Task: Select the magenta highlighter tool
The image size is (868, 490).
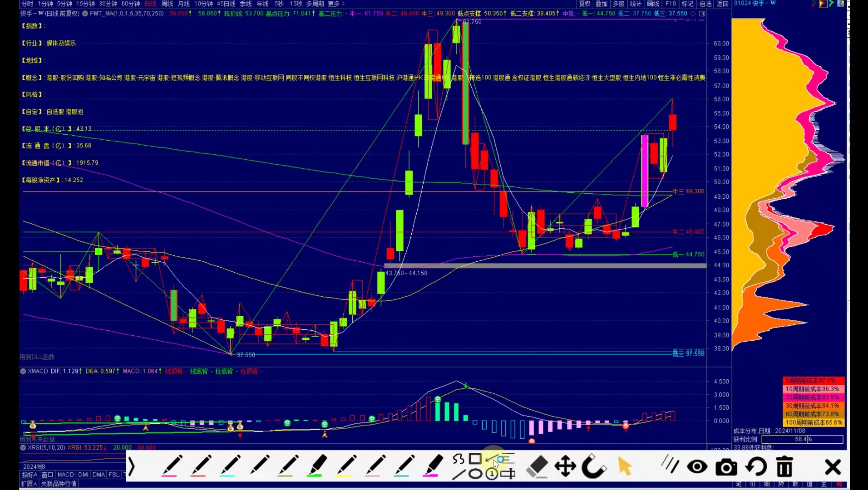Action: (433, 466)
